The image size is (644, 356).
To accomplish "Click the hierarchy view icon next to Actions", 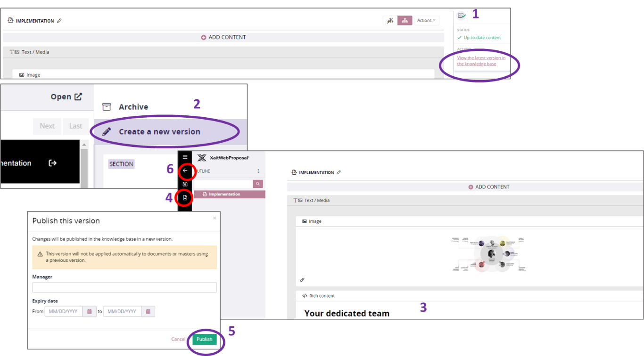I will pyautogui.click(x=405, y=20).
